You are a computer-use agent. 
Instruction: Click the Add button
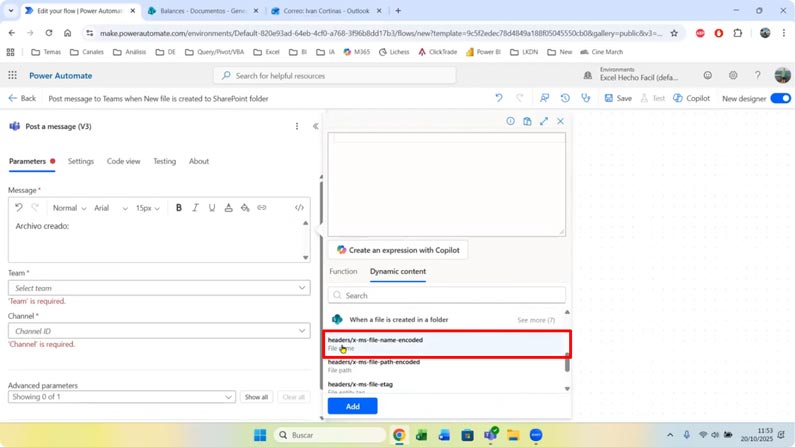[x=352, y=406]
